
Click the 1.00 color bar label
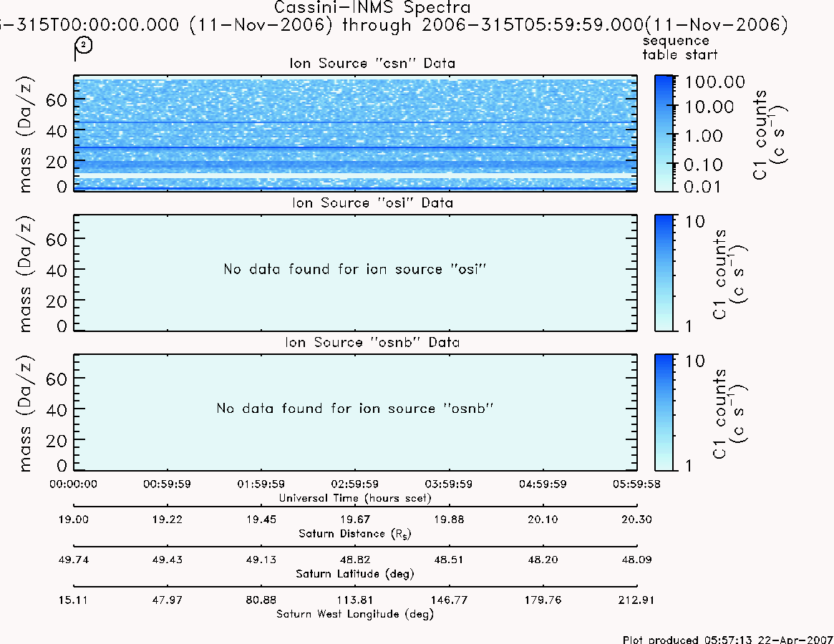pyautogui.click(x=703, y=136)
